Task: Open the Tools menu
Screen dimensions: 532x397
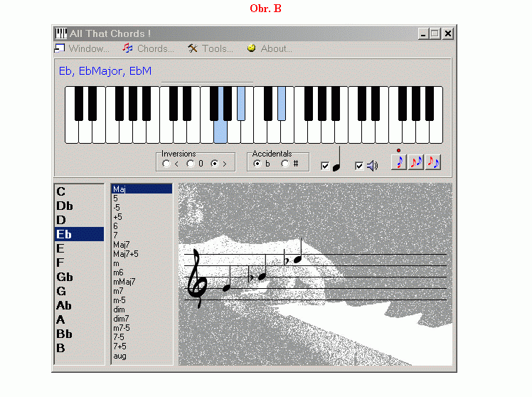Action: click(211, 48)
